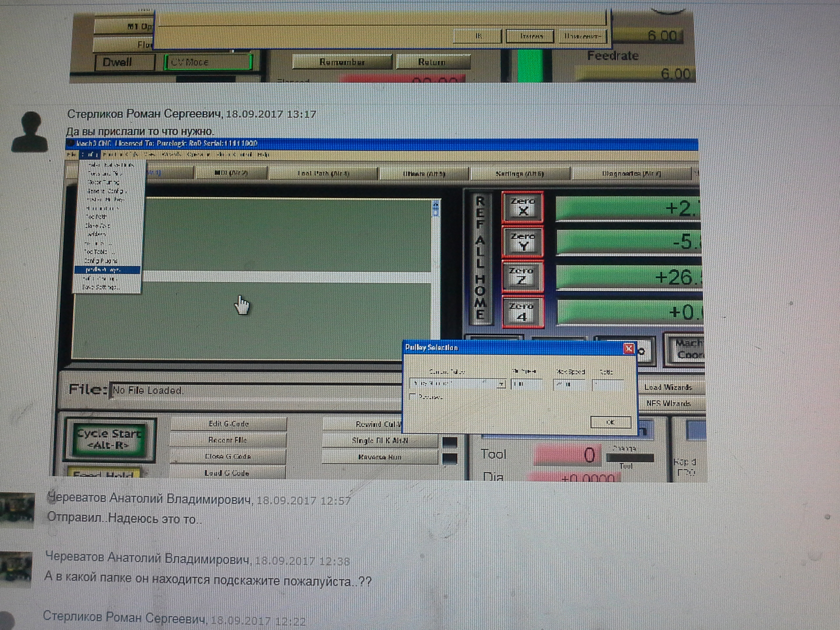Click OK in Pulley Selection dialog
This screenshot has height=630, width=840.
(610, 422)
